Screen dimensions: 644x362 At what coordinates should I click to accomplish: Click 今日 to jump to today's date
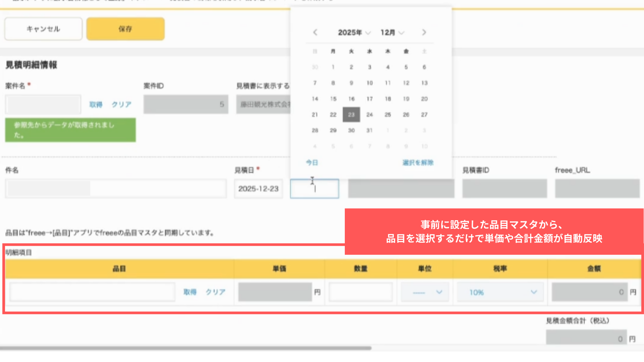[x=311, y=163]
